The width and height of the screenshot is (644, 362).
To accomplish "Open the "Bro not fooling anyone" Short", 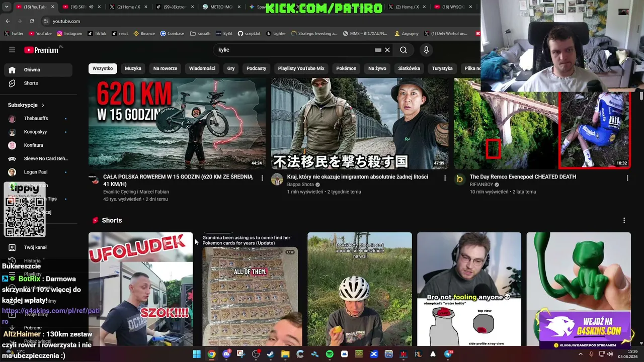I will (469, 289).
